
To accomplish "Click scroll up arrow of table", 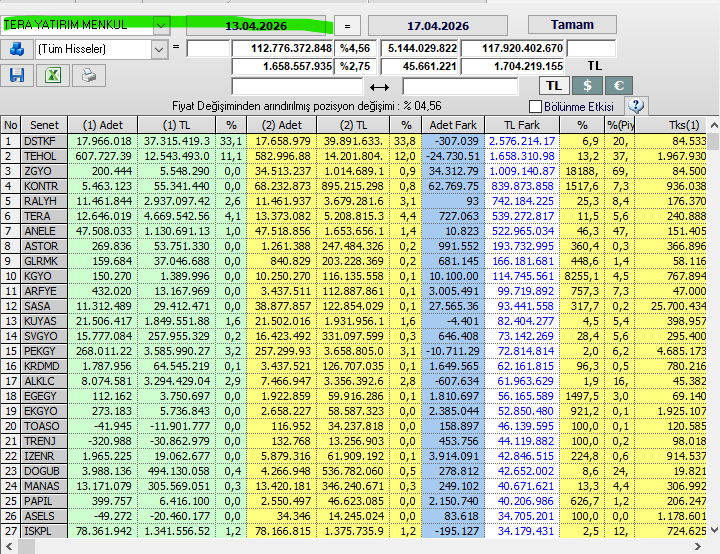I will [x=714, y=125].
